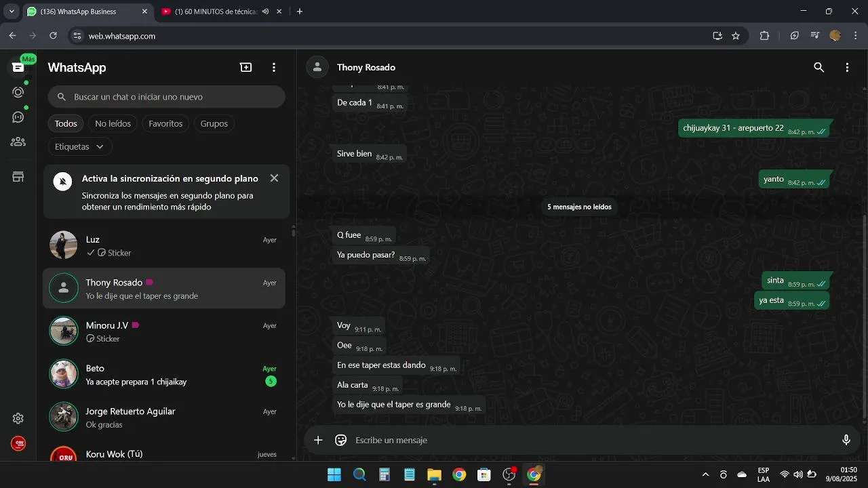Open the tab search dropdown arrow
The width and height of the screenshot is (868, 488).
(12, 12)
